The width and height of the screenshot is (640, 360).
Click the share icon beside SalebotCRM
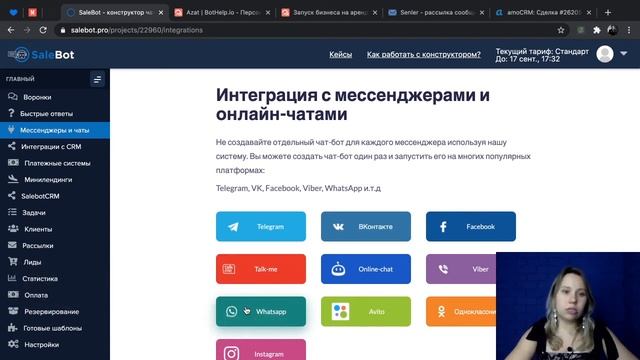coord(12,196)
